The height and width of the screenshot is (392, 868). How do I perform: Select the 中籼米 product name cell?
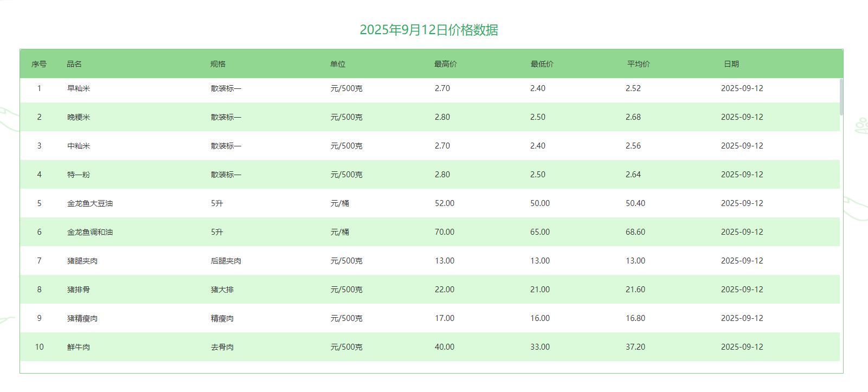click(x=79, y=146)
